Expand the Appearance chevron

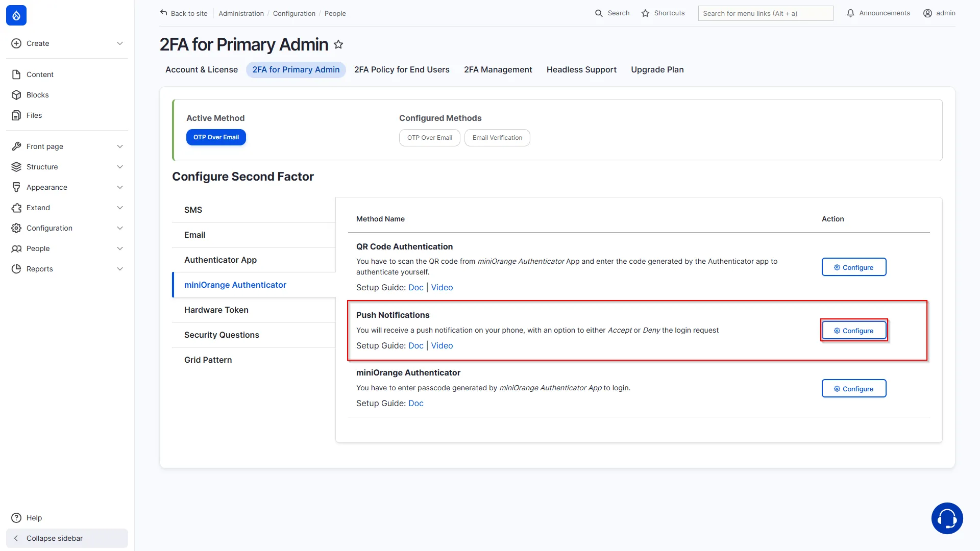(120, 187)
